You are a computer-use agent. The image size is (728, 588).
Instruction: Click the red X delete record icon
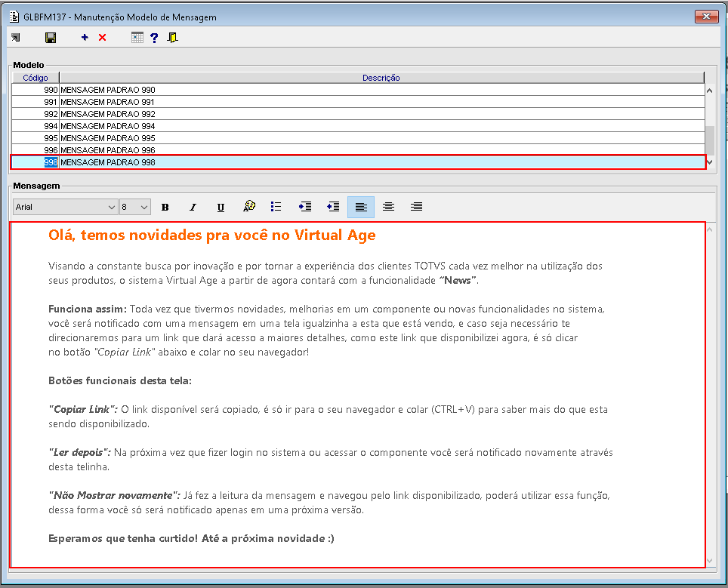pos(102,38)
